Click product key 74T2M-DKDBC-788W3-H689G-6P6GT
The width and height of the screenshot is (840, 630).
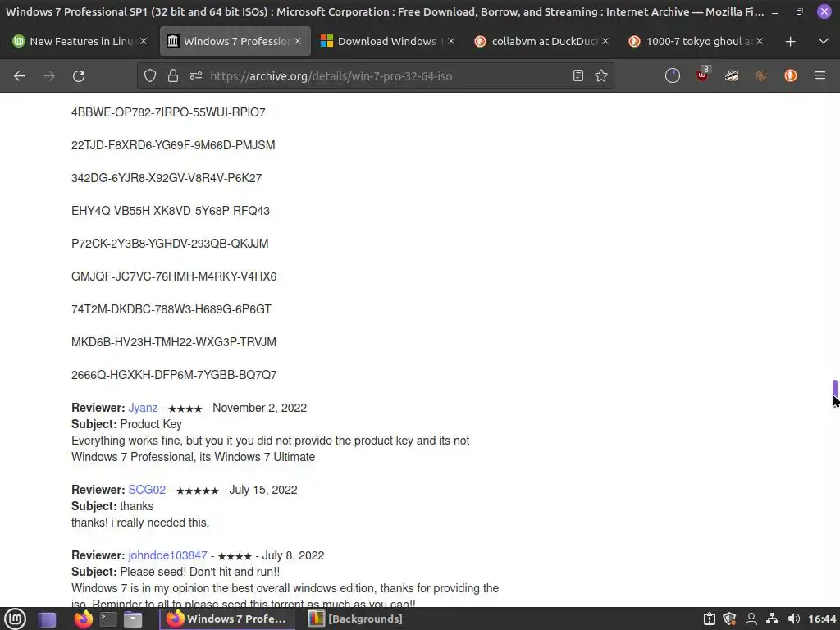click(x=171, y=309)
